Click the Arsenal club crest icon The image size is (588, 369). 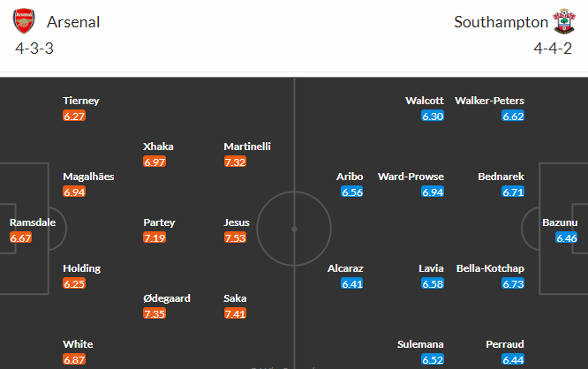tap(24, 21)
